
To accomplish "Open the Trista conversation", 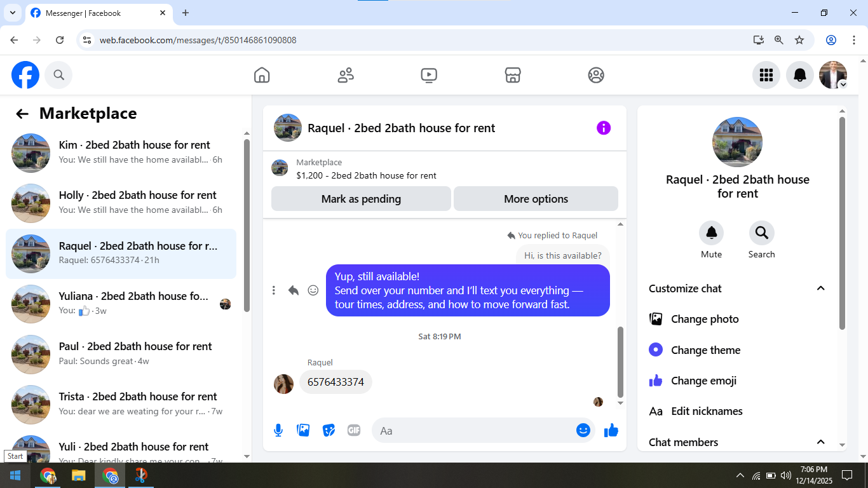I will point(121,404).
